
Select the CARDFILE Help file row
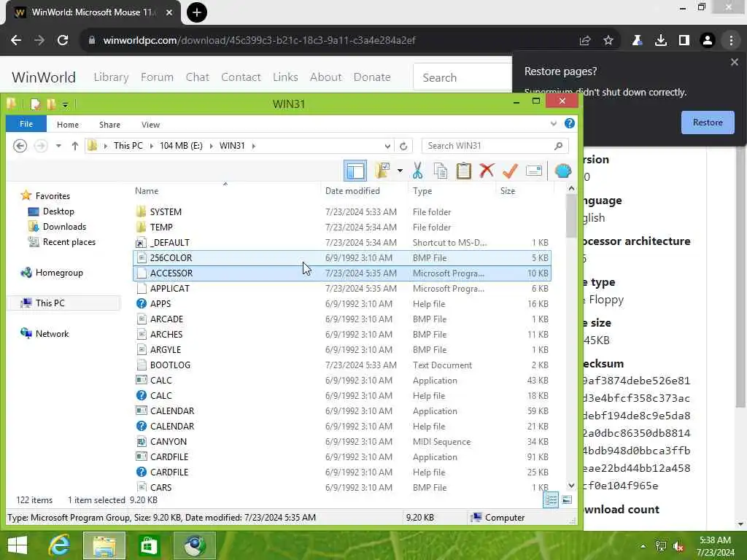pos(342,472)
